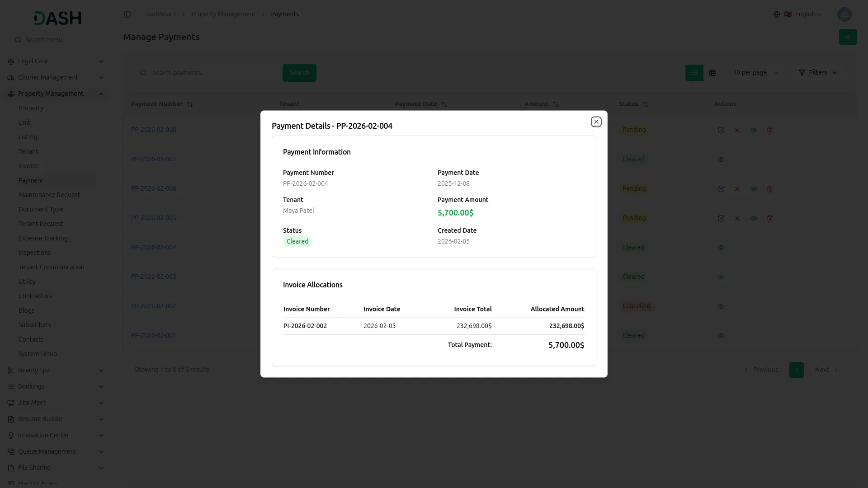Approve payment PP-2026-02-008 check icon
Screen dimensions: 868x488
[721, 130]
